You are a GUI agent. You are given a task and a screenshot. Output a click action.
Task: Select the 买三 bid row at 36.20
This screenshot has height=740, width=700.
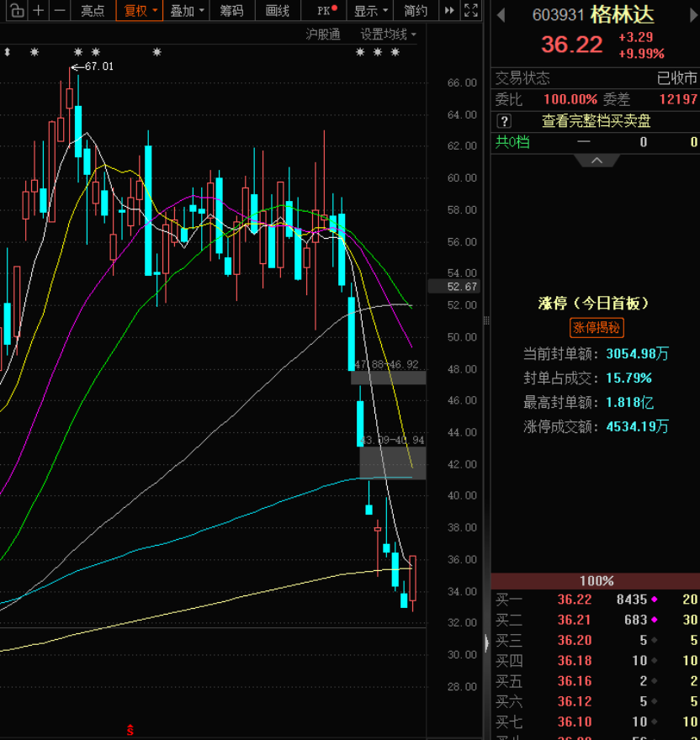click(596, 640)
